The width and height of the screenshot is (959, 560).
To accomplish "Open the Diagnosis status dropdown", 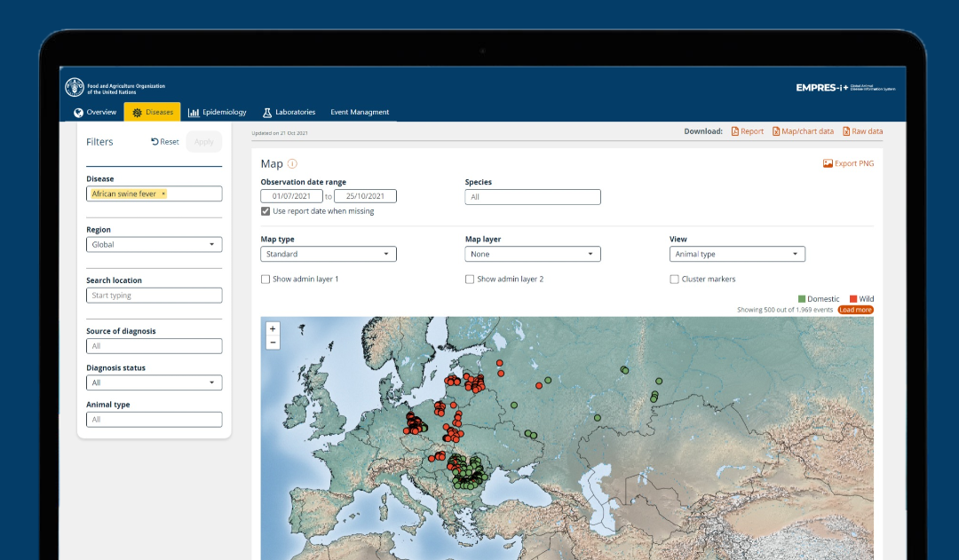I will point(155,383).
